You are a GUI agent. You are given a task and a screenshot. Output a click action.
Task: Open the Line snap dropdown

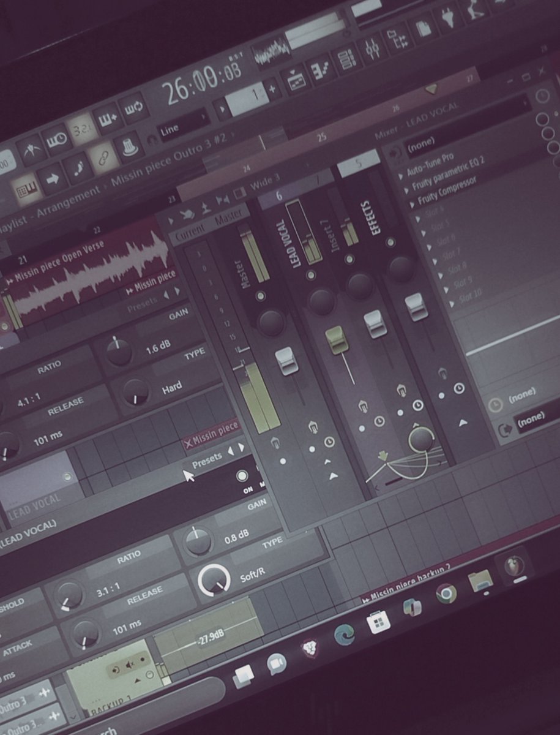click(183, 125)
